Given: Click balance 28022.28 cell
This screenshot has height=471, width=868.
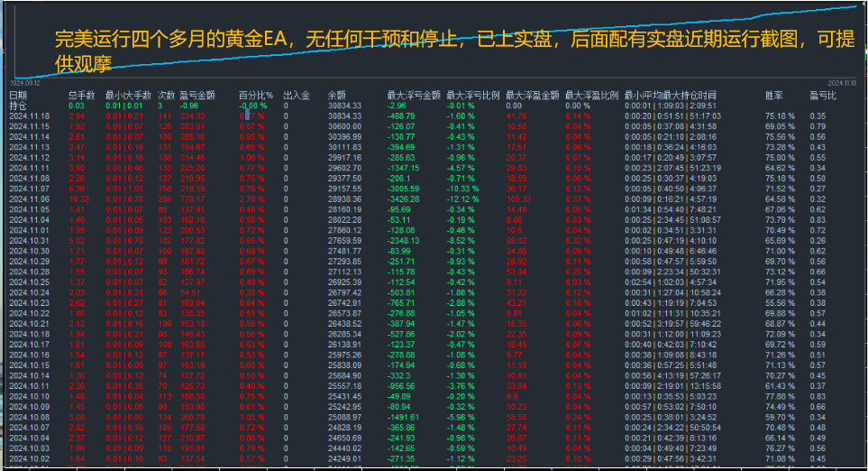Looking at the screenshot, I should coord(345,220).
